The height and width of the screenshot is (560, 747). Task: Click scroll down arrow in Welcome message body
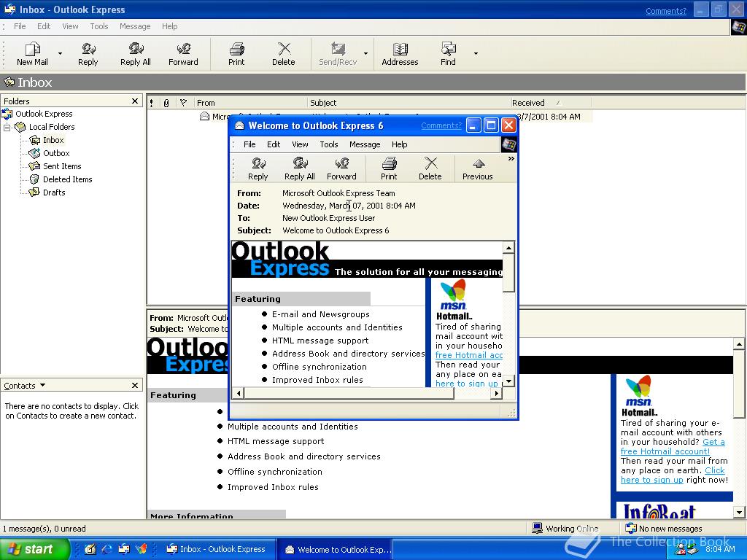(x=508, y=381)
